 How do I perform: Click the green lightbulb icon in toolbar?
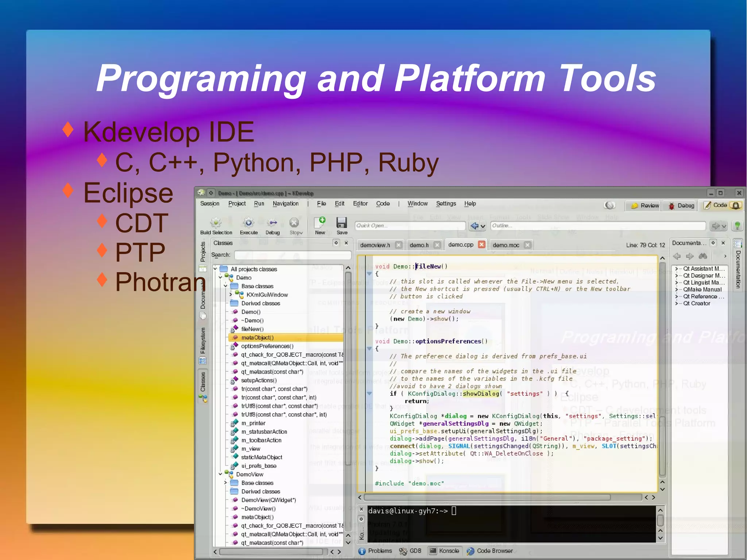[737, 226]
